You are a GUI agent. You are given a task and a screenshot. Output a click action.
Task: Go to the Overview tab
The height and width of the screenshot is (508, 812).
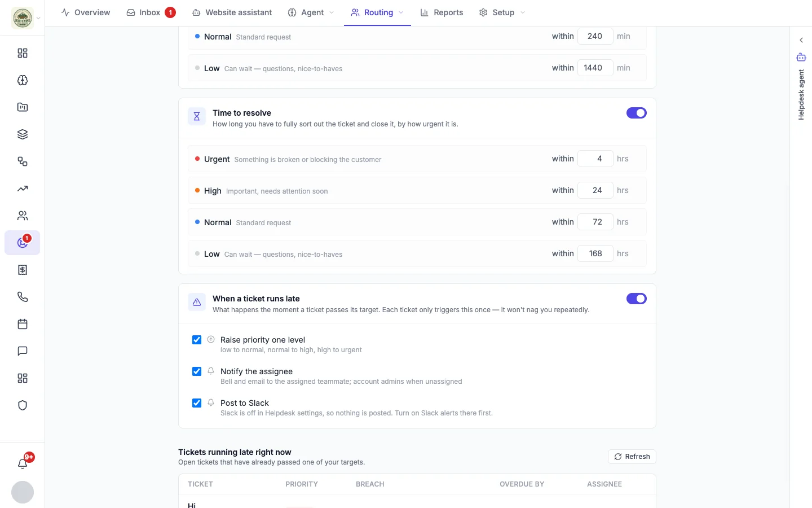(86, 12)
